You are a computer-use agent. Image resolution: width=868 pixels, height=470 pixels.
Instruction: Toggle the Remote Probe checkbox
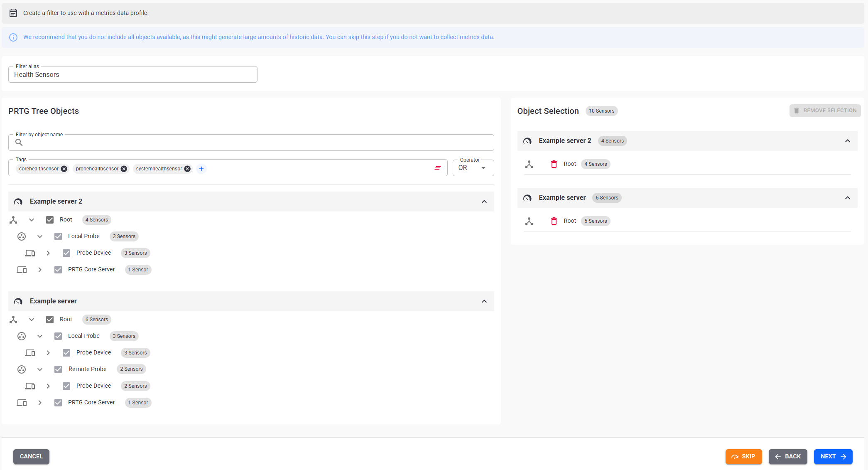point(58,369)
